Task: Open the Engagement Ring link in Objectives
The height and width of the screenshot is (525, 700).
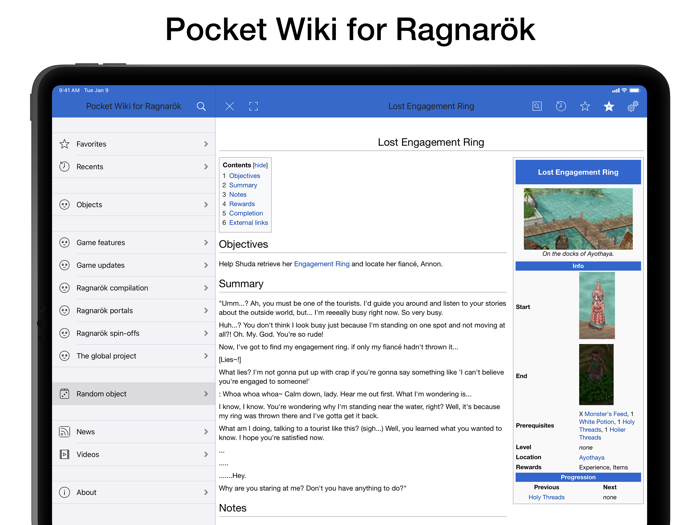Action: coord(321,264)
